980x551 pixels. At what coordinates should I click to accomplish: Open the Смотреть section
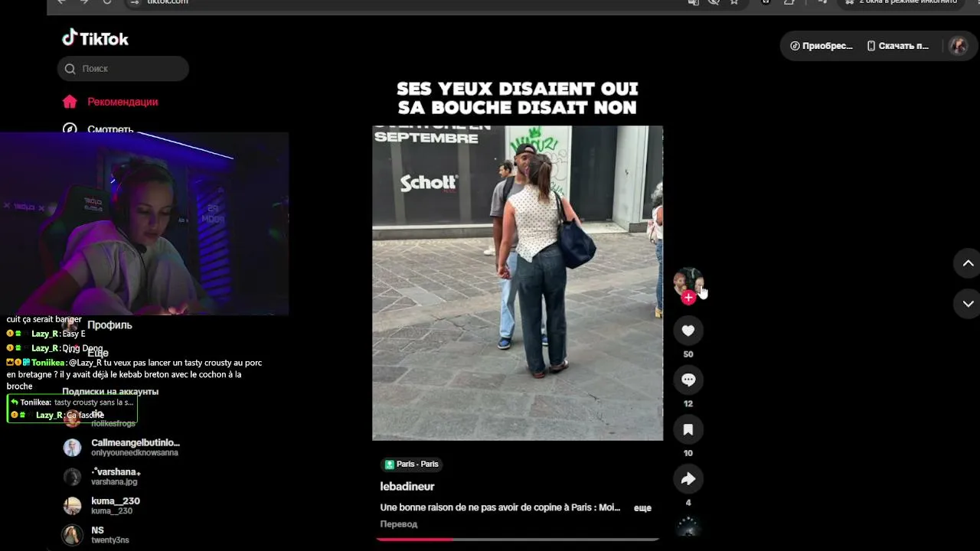(x=98, y=129)
